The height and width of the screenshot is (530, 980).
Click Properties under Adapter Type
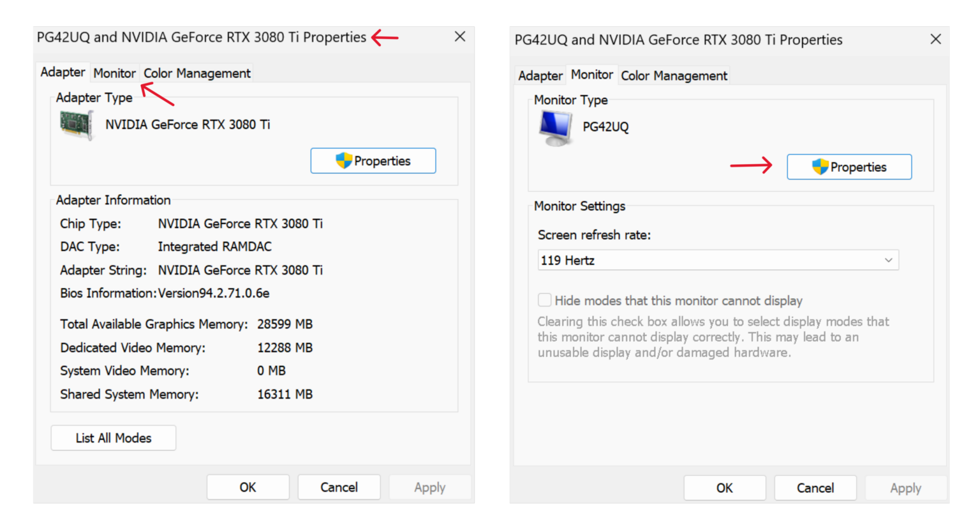tap(373, 160)
